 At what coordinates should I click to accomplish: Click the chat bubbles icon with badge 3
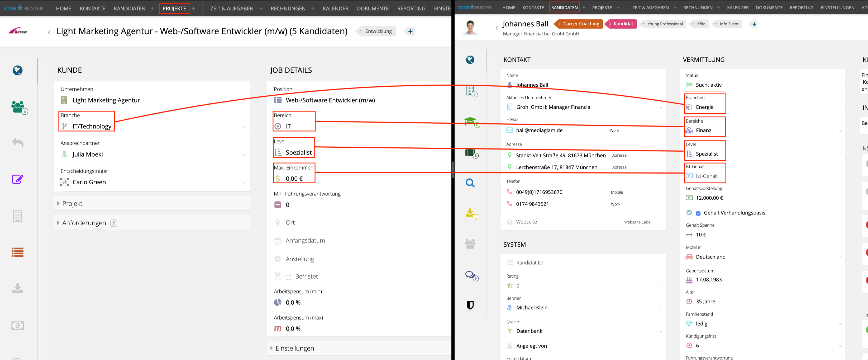470,275
